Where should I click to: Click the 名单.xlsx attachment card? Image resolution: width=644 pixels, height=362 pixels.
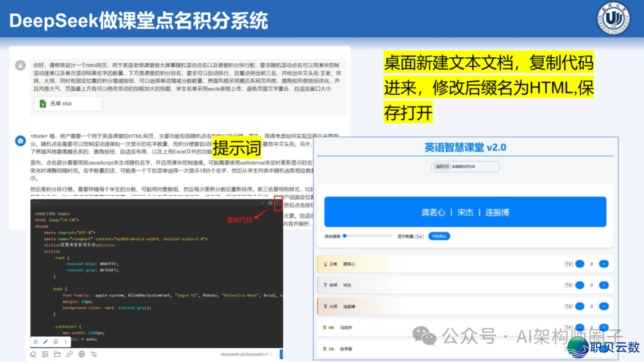(x=67, y=103)
